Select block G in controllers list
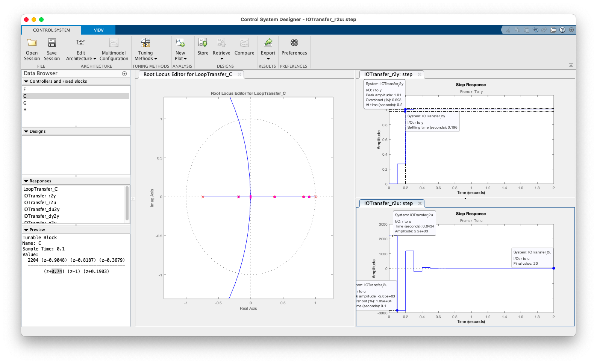Viewport: 597px width, 364px height. 76,103
